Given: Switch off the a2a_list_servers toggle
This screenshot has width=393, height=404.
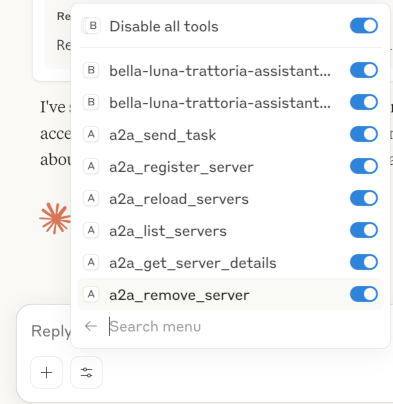Looking at the screenshot, I should pos(364,230).
